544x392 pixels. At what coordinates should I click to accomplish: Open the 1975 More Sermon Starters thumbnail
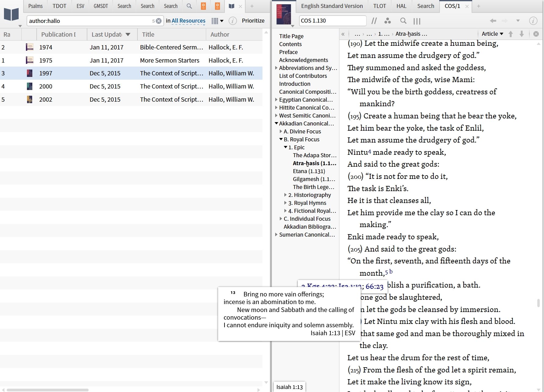coord(30,60)
